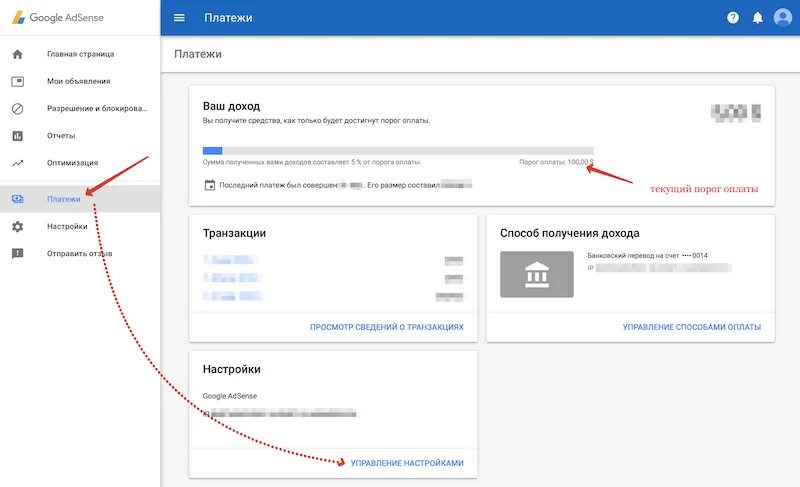The image size is (800, 487).
Task: Open the hamburger menu icon
Action: pyautogui.click(x=179, y=18)
